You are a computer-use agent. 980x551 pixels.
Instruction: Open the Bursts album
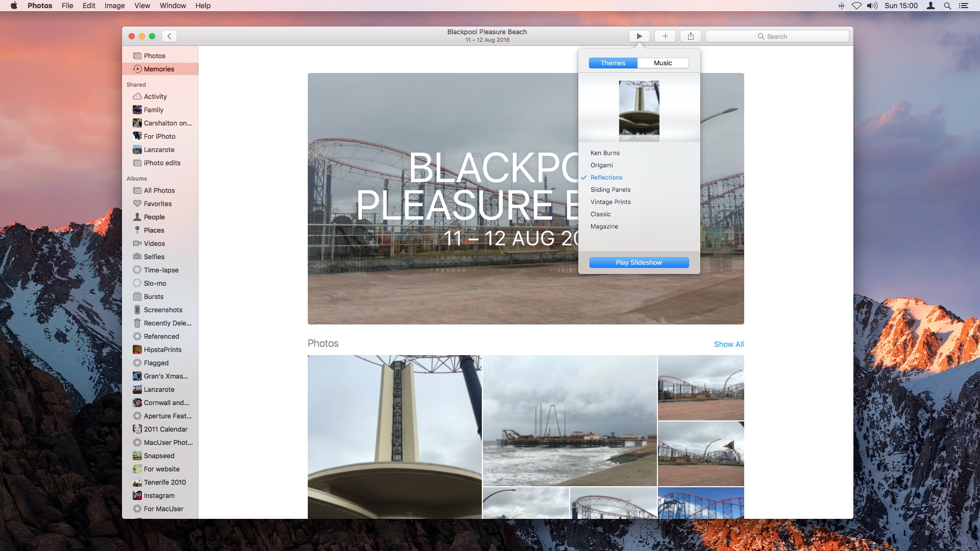160,296
